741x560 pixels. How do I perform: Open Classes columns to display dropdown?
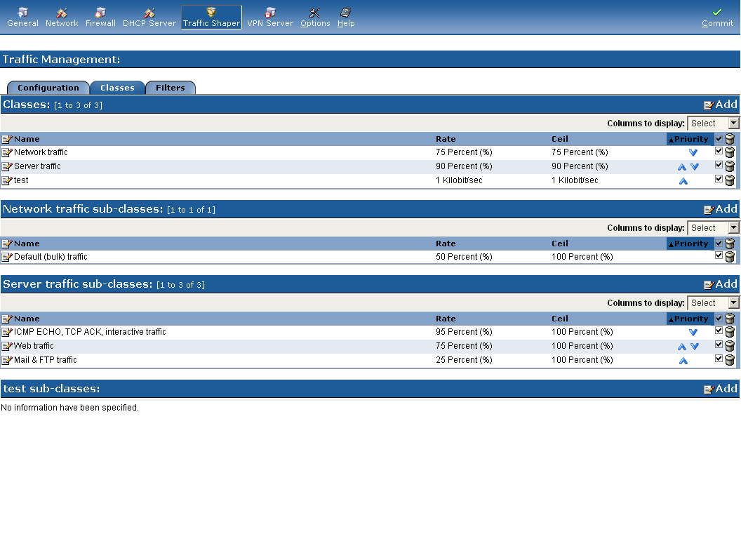point(713,124)
